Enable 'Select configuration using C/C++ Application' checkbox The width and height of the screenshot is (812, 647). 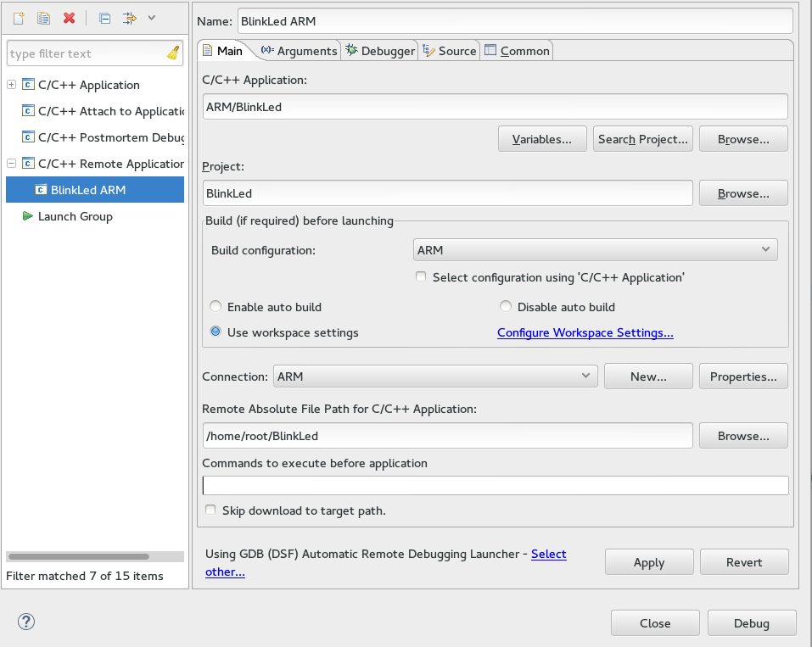coord(421,277)
